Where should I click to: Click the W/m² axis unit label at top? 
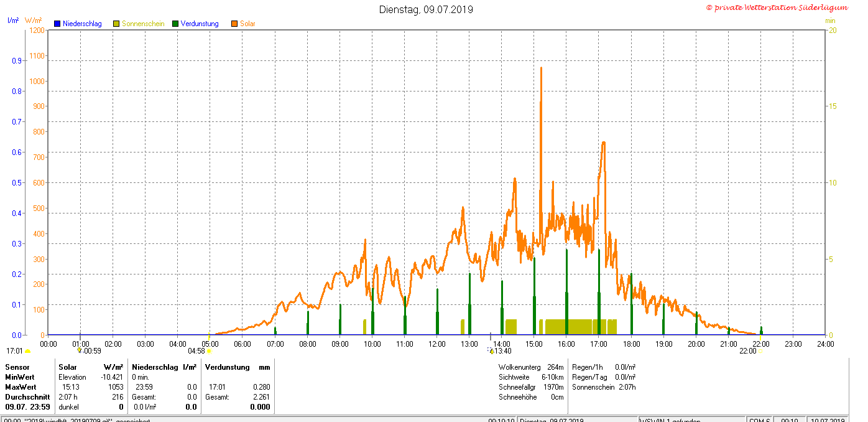(x=34, y=20)
